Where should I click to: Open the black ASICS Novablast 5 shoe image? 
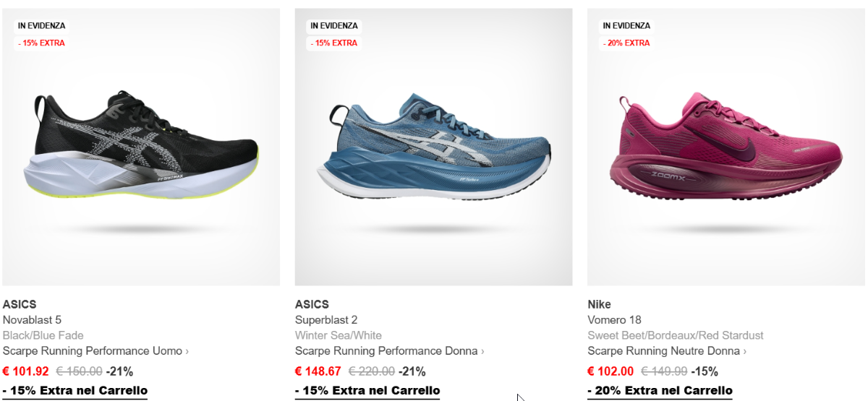point(141,147)
